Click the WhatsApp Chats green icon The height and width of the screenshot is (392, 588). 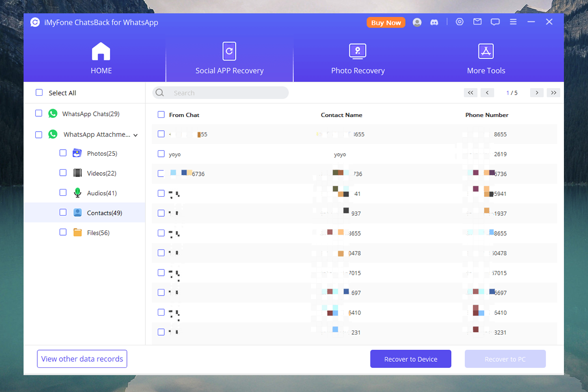pyautogui.click(x=53, y=114)
